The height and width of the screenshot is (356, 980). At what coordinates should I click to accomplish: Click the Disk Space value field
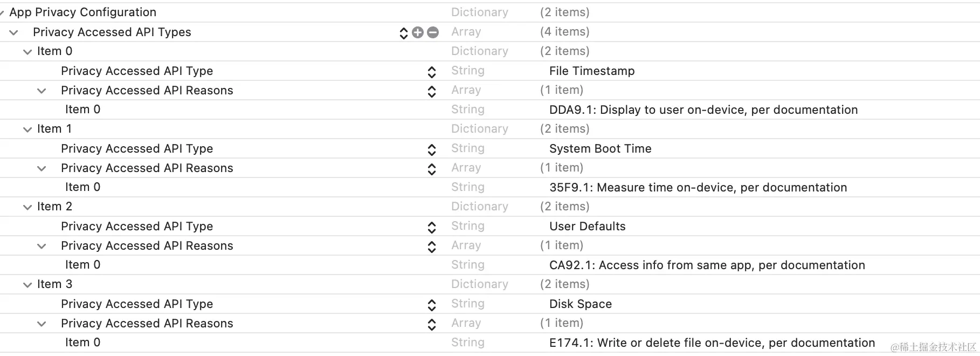tap(580, 304)
